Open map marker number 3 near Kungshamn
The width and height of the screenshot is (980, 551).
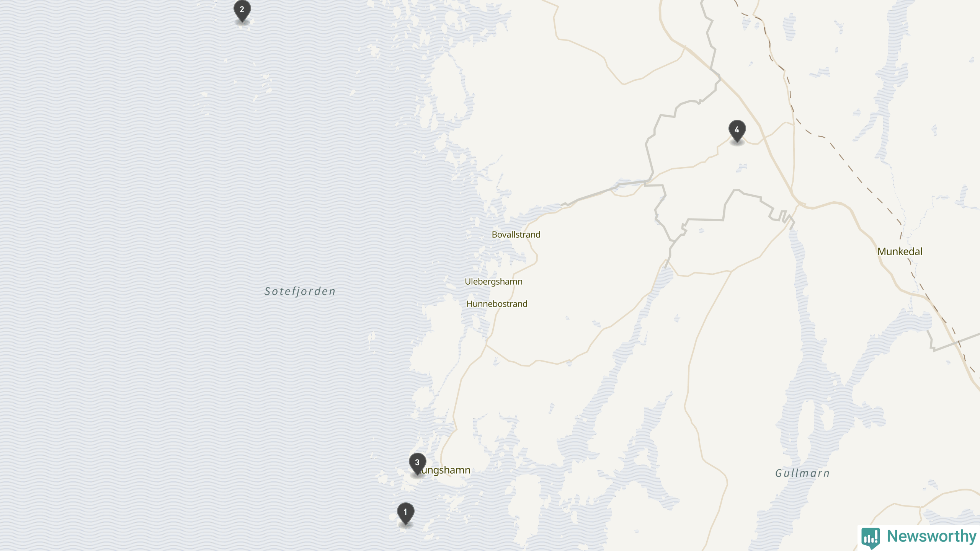[x=417, y=464]
